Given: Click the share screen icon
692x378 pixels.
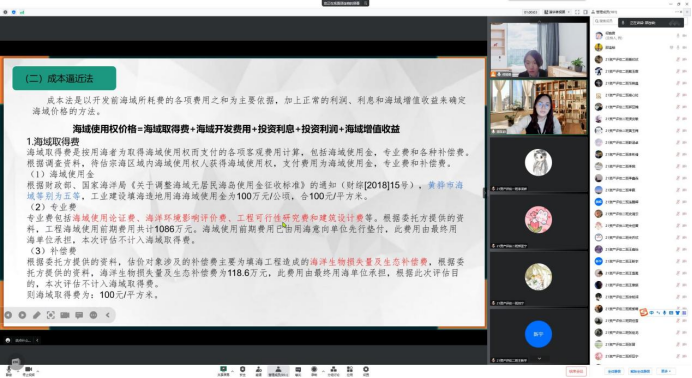Looking at the screenshot, I should coord(223,371).
